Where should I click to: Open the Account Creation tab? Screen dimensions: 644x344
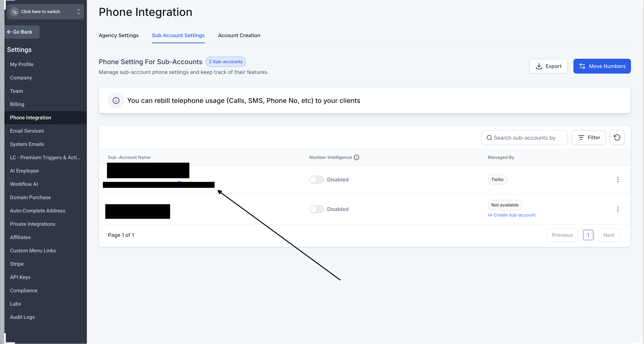tap(239, 36)
